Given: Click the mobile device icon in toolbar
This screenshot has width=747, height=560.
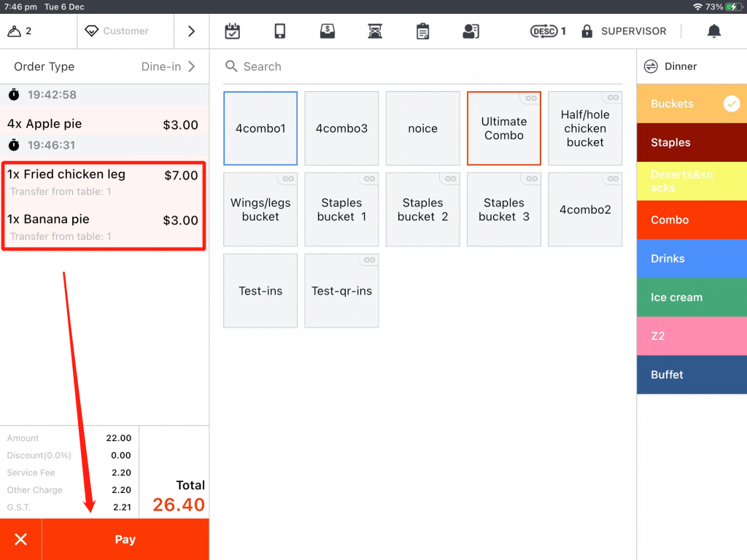Looking at the screenshot, I should point(279,31).
